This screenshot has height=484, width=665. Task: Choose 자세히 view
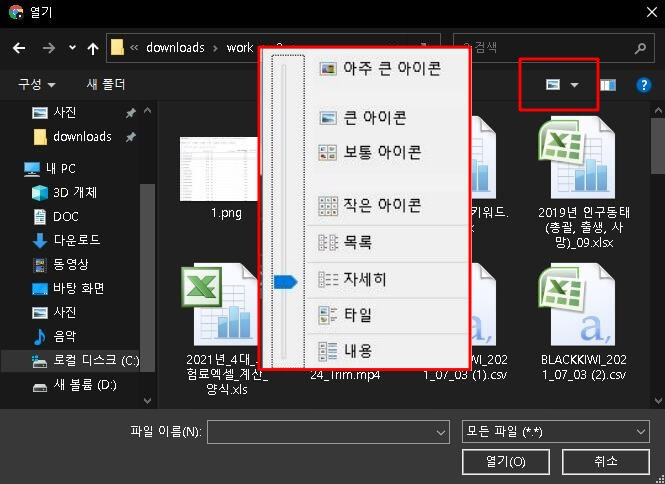pos(352,279)
